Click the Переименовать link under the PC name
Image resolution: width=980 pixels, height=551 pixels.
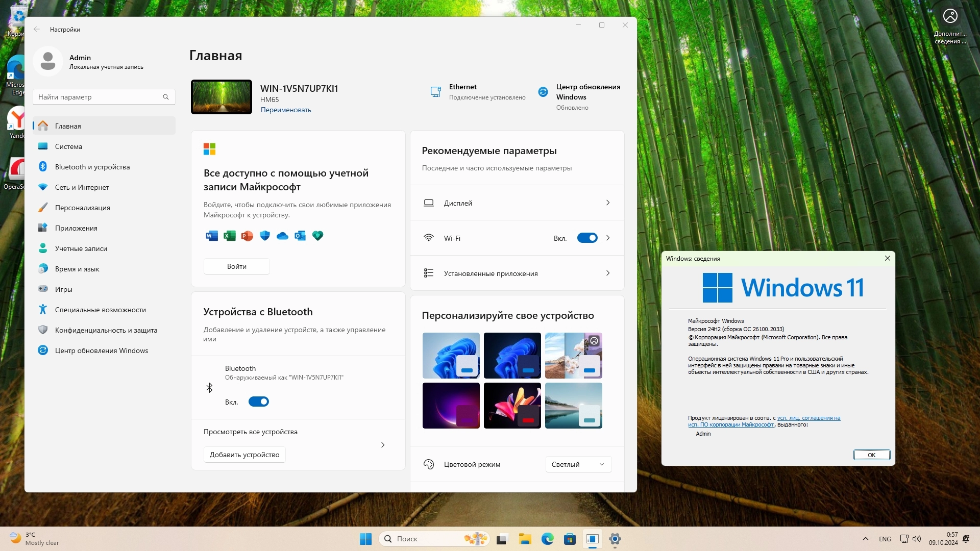(285, 110)
